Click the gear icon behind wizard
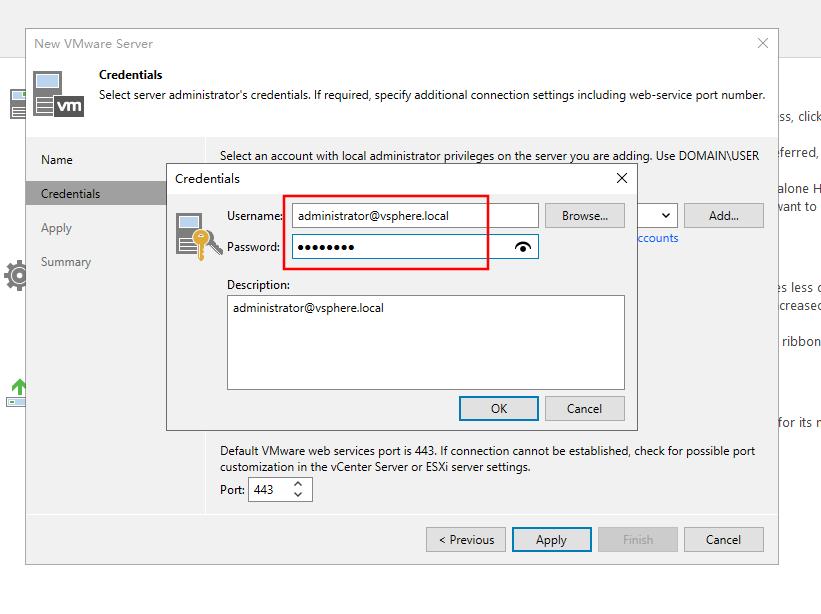 (x=15, y=275)
